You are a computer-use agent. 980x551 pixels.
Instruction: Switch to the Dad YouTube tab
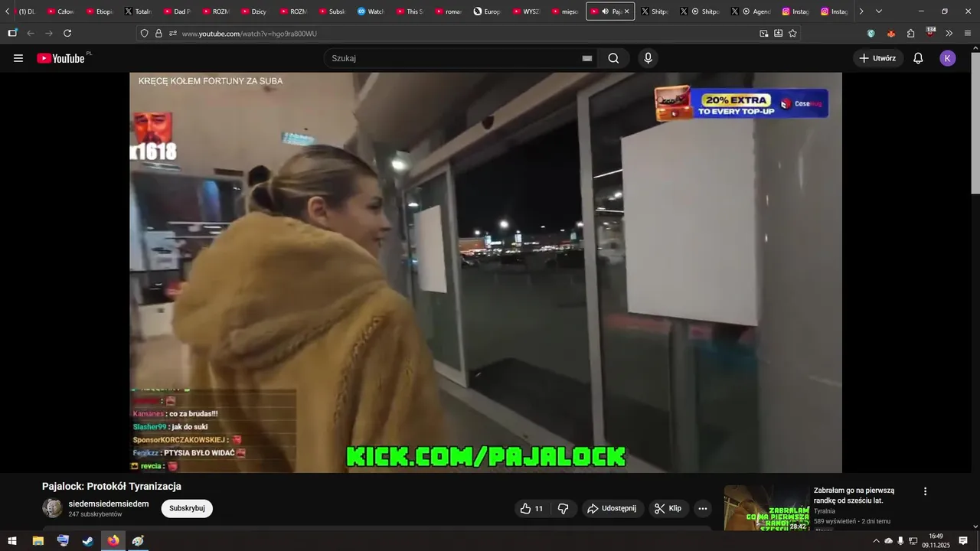[177, 11]
